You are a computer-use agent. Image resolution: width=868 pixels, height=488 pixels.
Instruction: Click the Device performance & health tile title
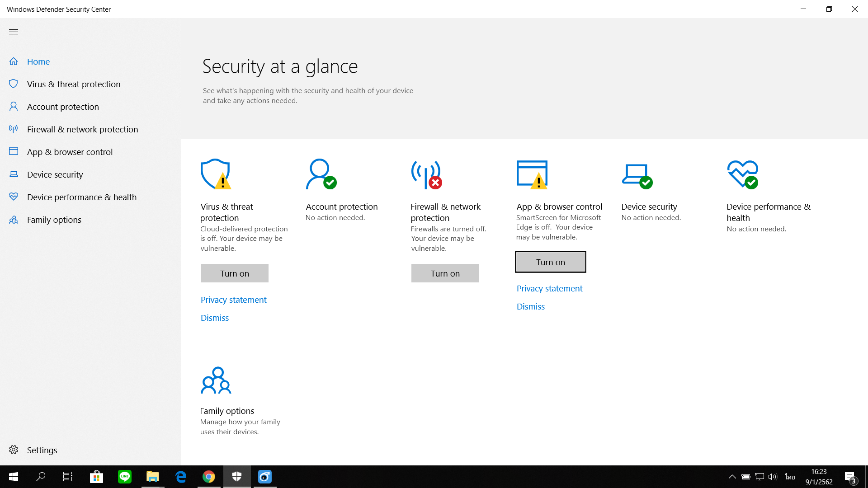tap(769, 212)
